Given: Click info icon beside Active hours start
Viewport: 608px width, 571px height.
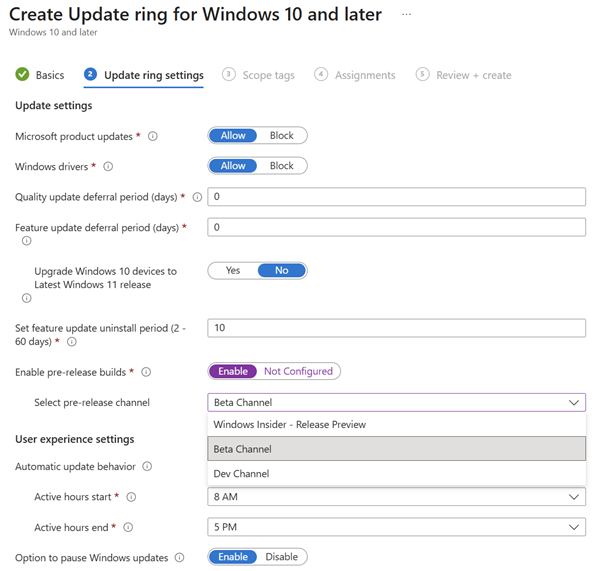Looking at the screenshot, I should (x=132, y=497).
